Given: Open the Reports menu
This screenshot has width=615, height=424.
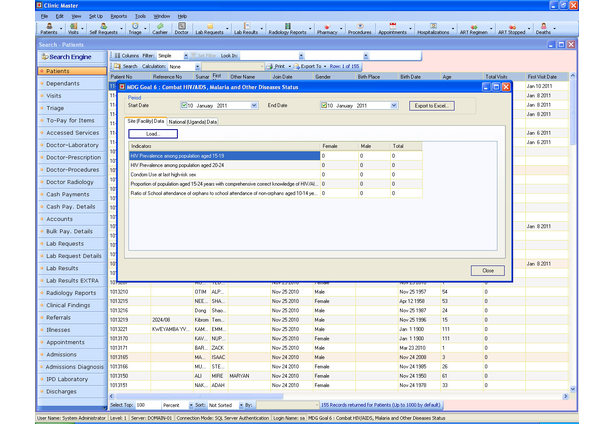Looking at the screenshot, I should pyautogui.click(x=118, y=16).
